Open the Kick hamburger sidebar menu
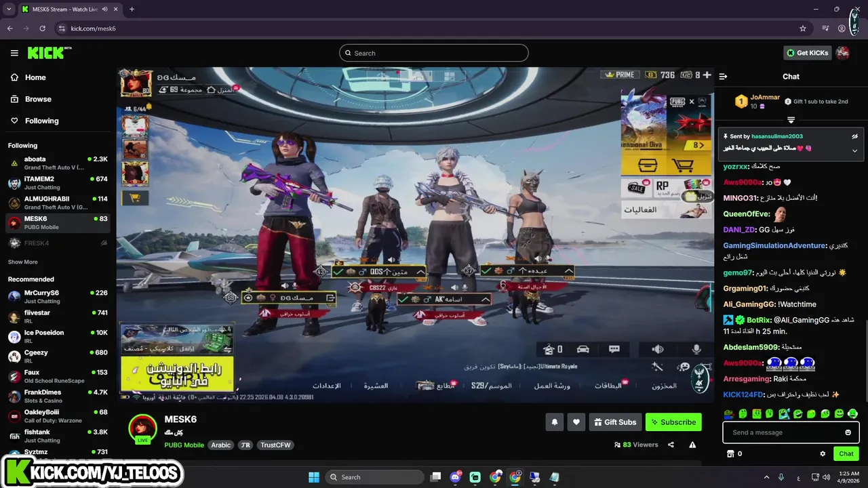The height and width of the screenshot is (488, 868). (14, 53)
